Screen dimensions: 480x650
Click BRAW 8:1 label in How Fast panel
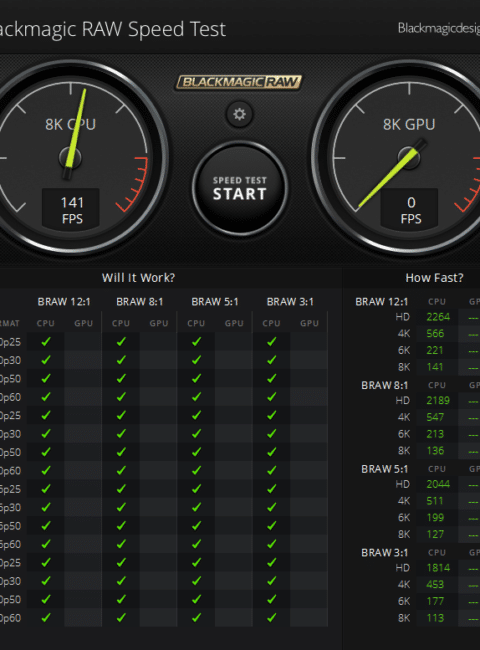(385, 386)
